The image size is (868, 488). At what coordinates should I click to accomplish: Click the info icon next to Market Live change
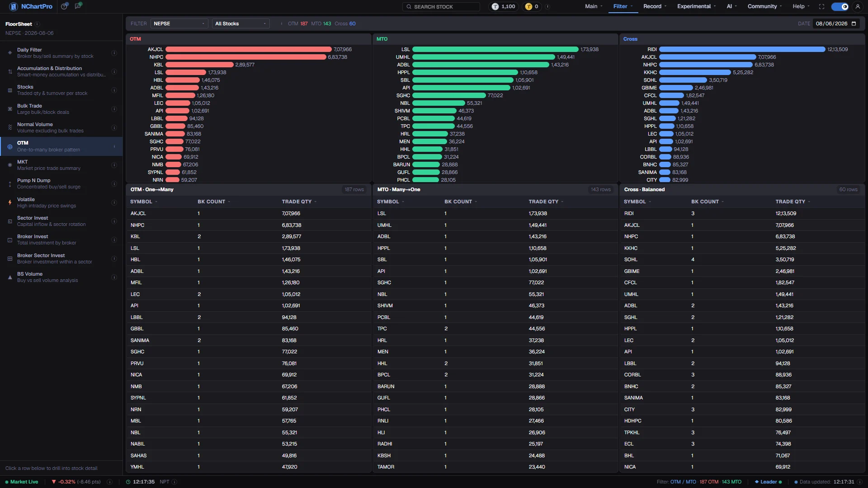(109, 482)
